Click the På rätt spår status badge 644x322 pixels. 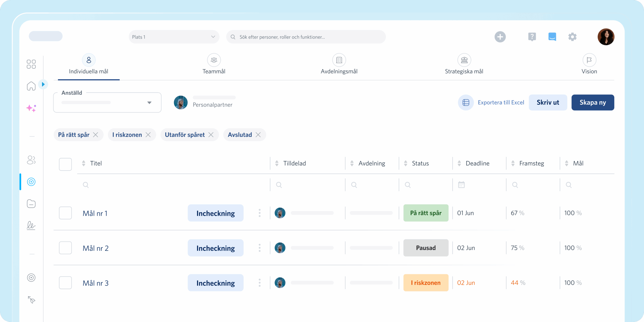pos(426,213)
